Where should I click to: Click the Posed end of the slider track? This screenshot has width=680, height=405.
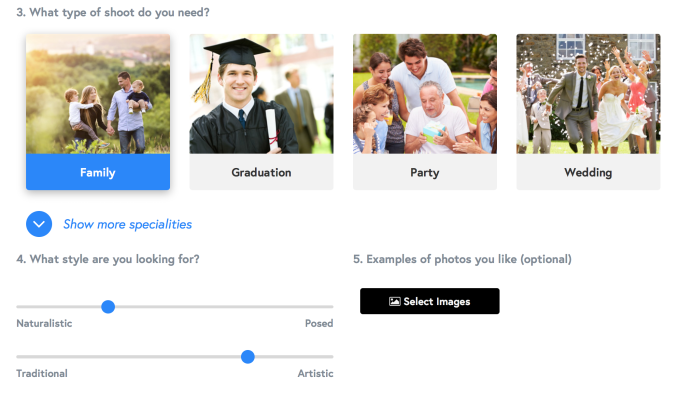point(329,306)
